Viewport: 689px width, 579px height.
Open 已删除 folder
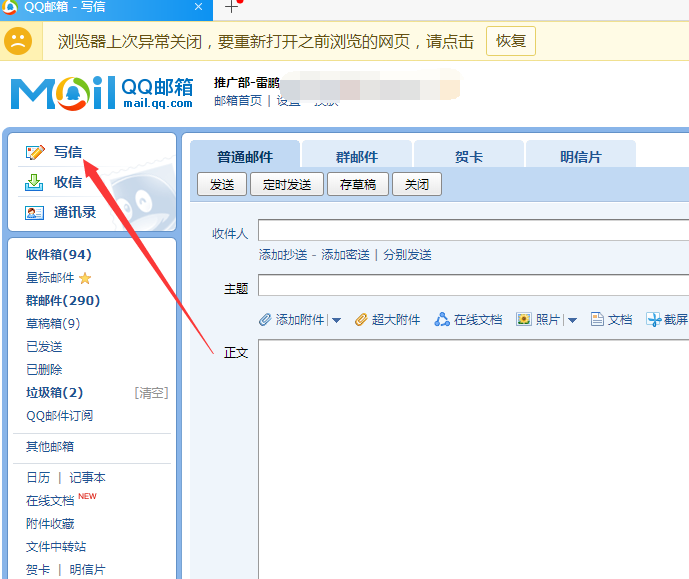[44, 369]
